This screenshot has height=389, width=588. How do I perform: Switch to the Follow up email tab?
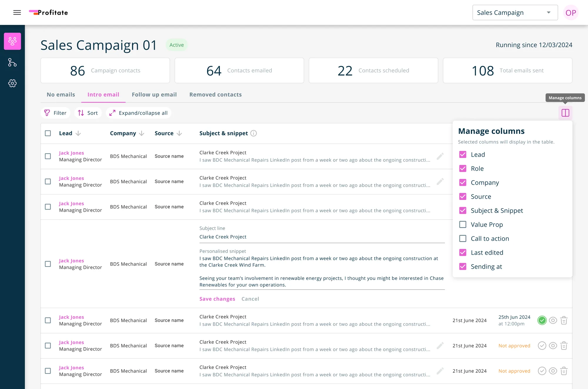click(x=154, y=94)
